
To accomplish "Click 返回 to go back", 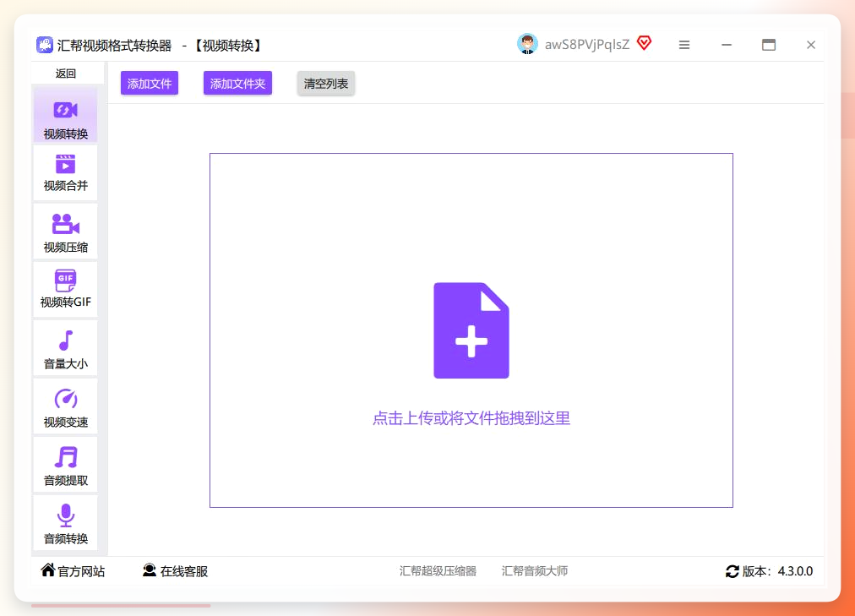I will (65, 74).
